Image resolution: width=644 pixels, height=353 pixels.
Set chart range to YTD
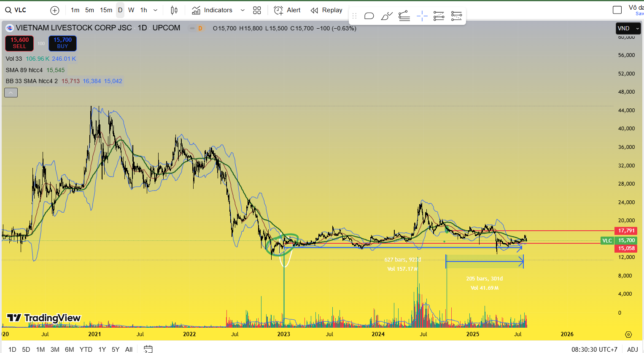[86, 349]
